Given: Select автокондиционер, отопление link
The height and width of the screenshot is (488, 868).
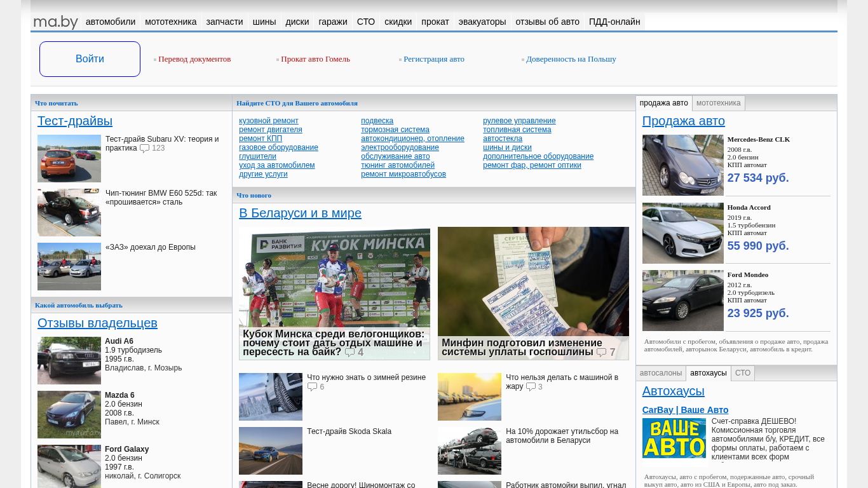Looking at the screenshot, I should (x=412, y=139).
